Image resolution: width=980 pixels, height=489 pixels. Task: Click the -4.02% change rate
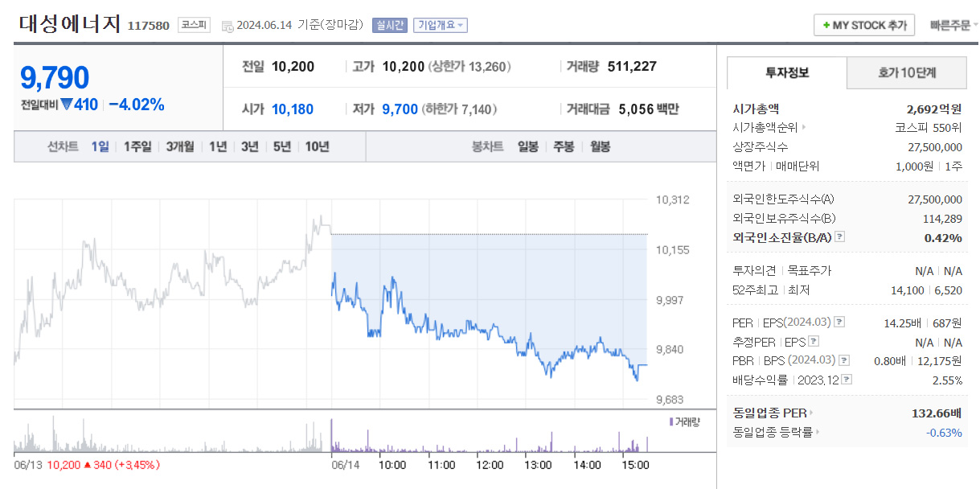pyautogui.click(x=137, y=105)
